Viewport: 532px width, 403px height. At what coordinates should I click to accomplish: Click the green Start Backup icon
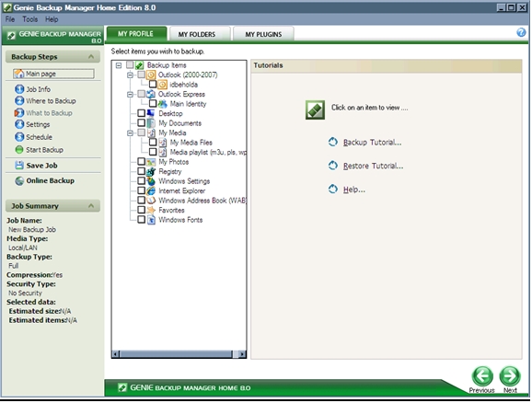(19, 150)
